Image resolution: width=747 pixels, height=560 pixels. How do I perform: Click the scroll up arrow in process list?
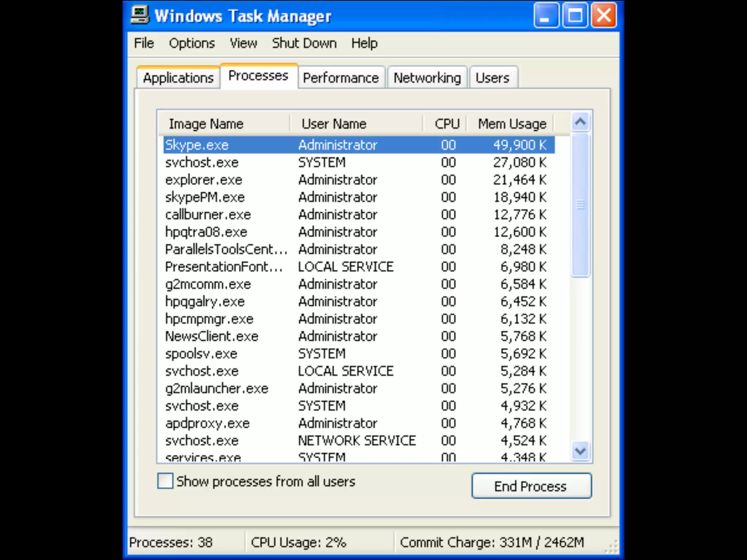(580, 122)
